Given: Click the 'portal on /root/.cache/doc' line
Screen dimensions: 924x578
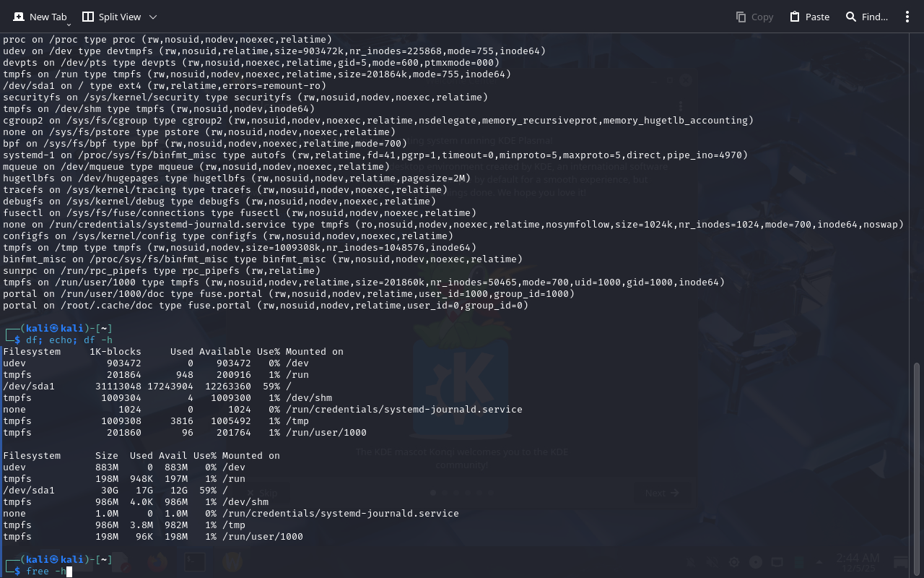Looking at the screenshot, I should (266, 305).
